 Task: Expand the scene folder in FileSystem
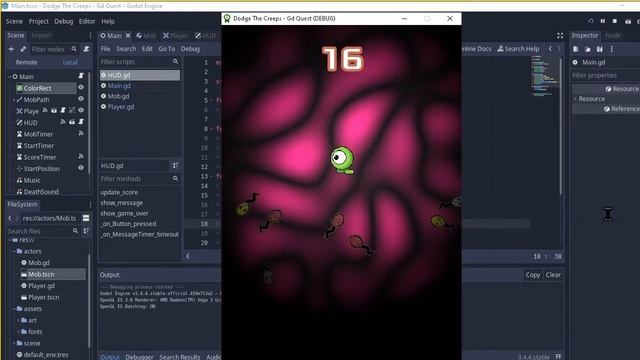pos(14,343)
